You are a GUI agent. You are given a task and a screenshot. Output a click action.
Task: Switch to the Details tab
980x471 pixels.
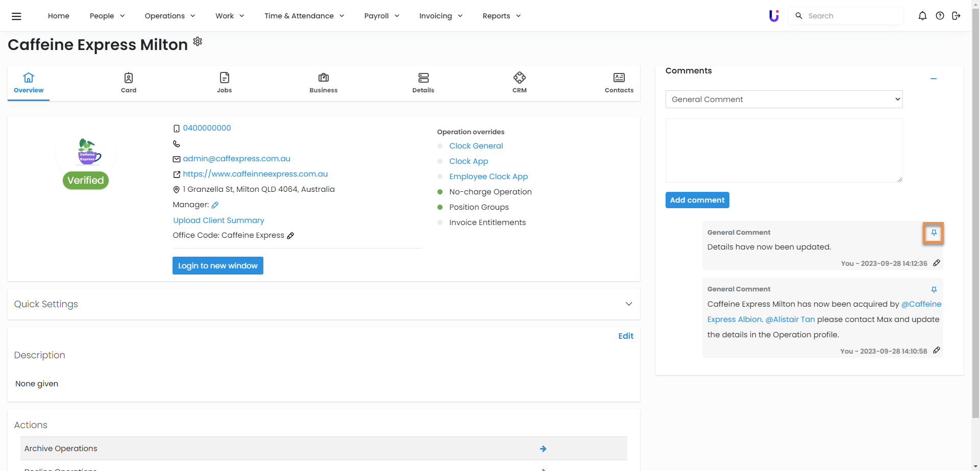423,83
